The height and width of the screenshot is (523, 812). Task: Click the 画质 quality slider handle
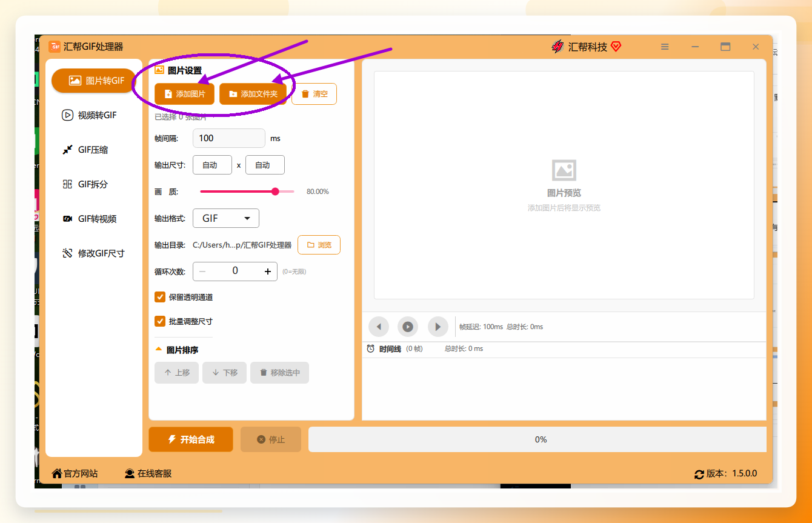[x=275, y=192]
